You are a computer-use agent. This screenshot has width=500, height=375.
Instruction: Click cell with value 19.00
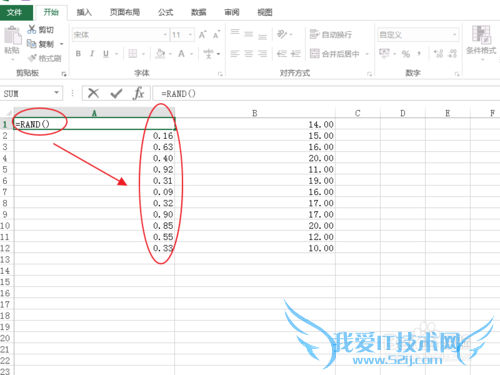[255, 181]
